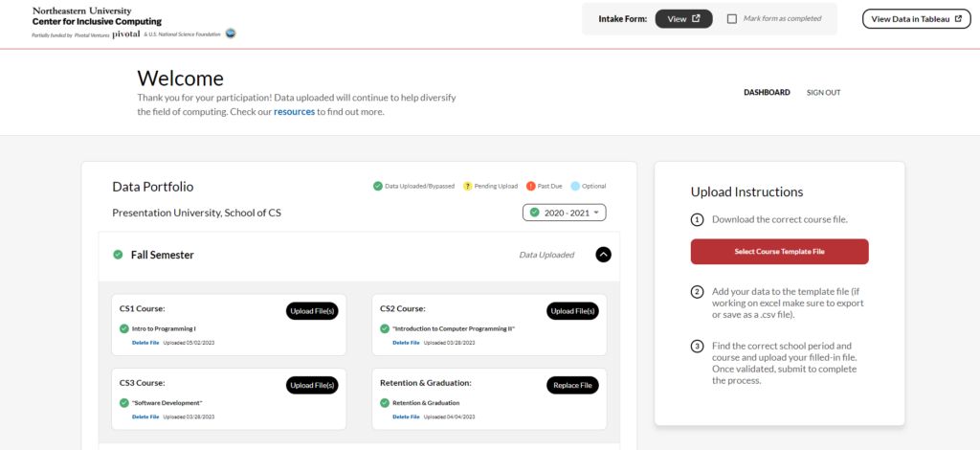The height and width of the screenshot is (450, 980).
Task: Open the Intake Form View button
Action: (683, 18)
